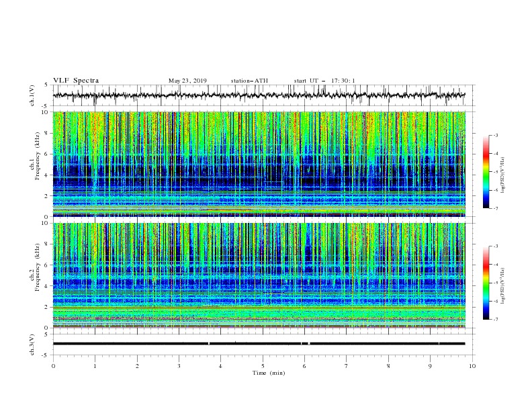Click the ch.1 voltage waveform trace

[x=259, y=95]
